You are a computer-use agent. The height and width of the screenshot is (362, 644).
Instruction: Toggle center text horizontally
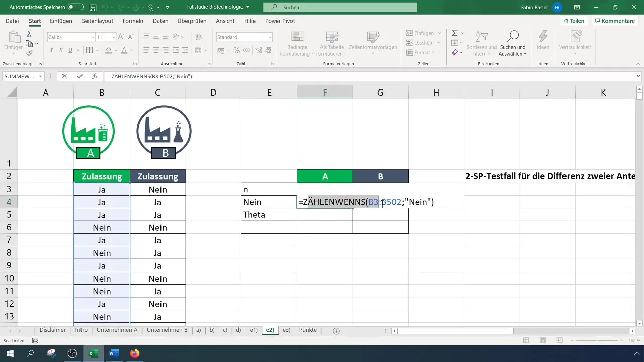(x=156, y=50)
